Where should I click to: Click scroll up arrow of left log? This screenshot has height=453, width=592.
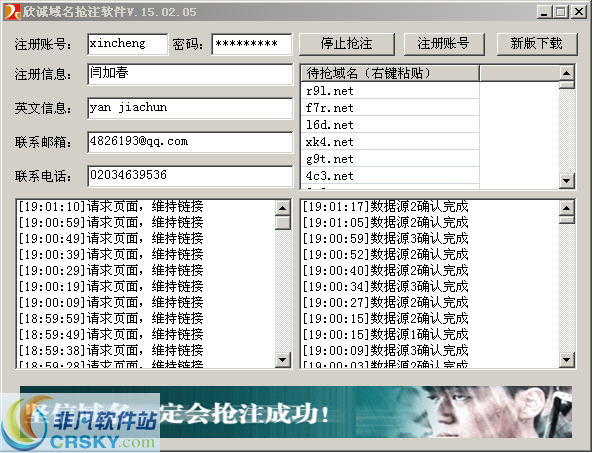coord(282,208)
